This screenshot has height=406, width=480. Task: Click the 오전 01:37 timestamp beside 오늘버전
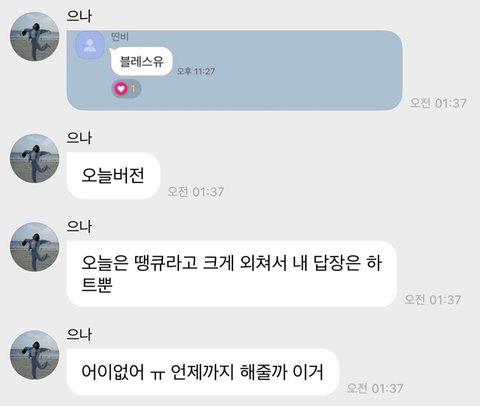196,192
